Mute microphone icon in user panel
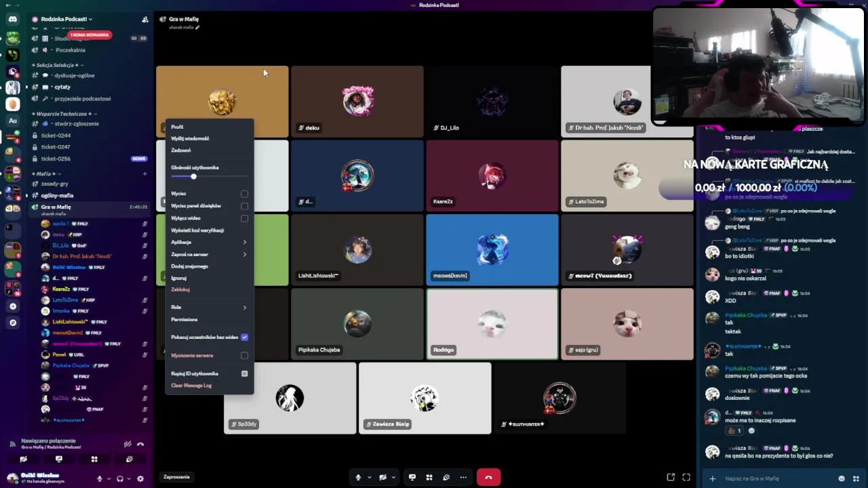868x488 pixels. (100, 479)
